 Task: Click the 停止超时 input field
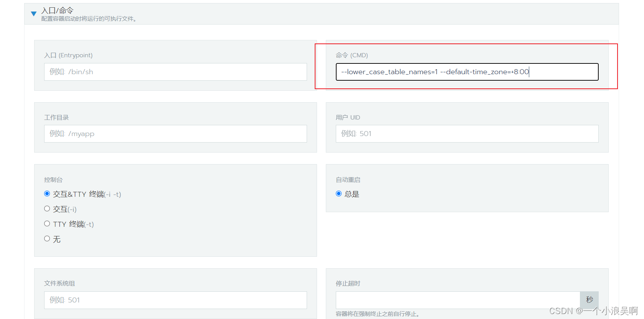[458, 300]
